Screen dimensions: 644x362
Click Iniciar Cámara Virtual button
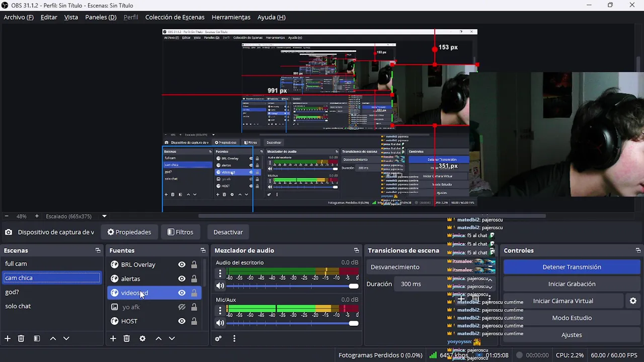[563, 301]
